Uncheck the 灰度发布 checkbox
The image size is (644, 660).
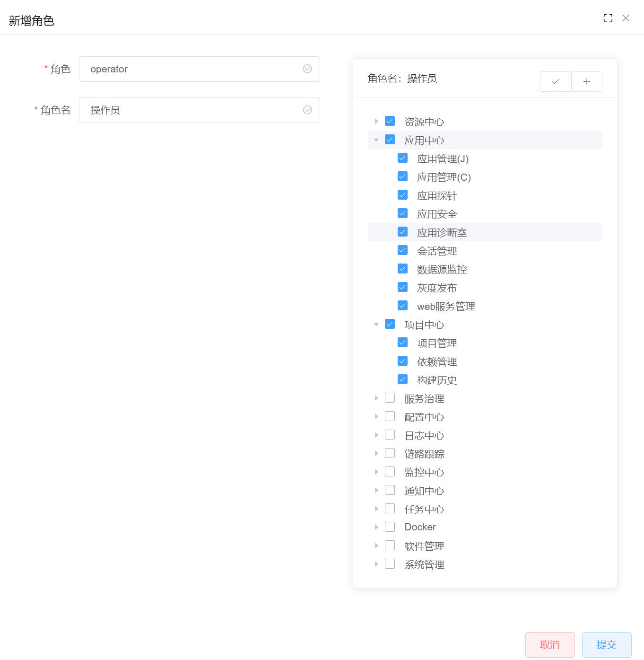402,287
